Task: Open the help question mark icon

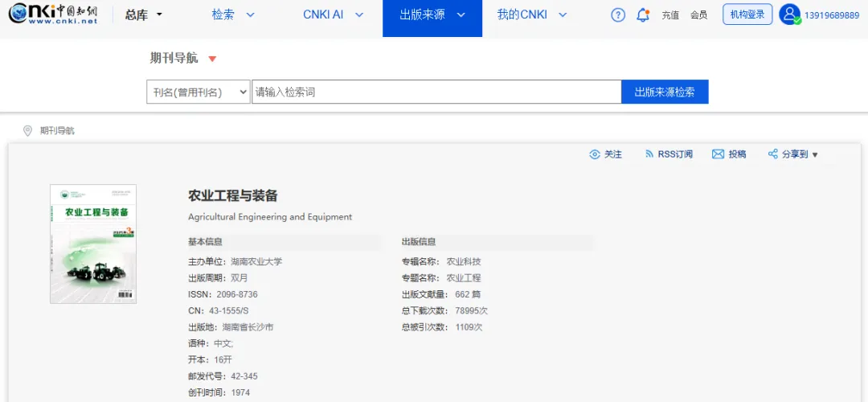Action: tap(618, 15)
